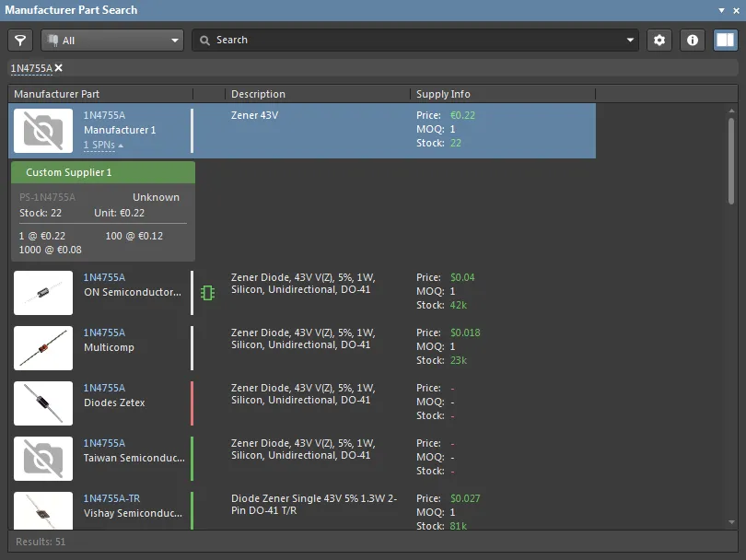Image resolution: width=746 pixels, height=560 pixels.
Task: Click the green component model icon
Action: tap(208, 293)
